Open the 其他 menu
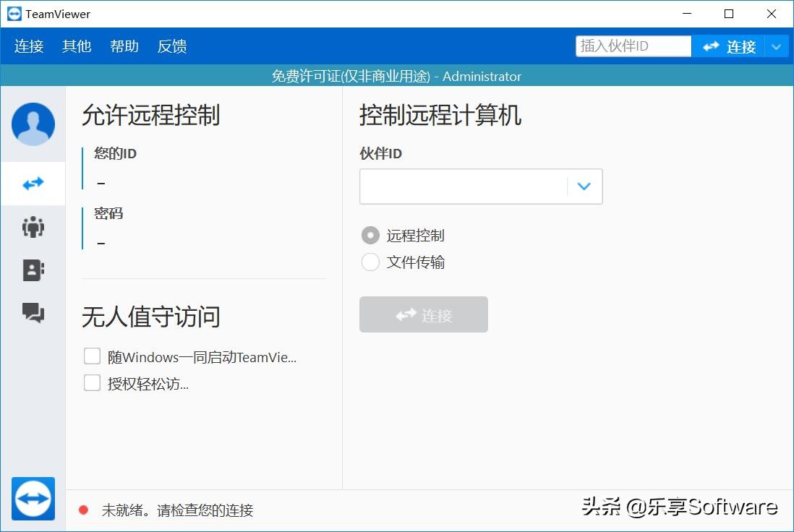 tap(77, 46)
